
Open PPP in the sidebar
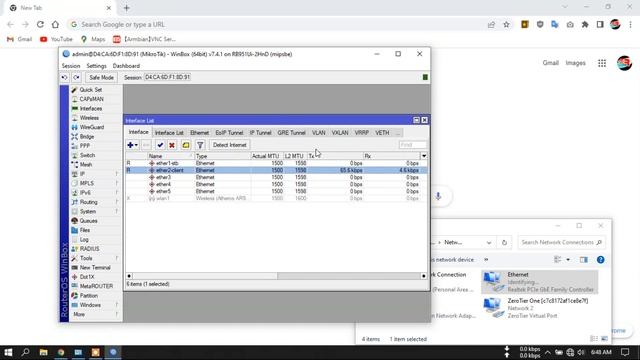(x=84, y=146)
